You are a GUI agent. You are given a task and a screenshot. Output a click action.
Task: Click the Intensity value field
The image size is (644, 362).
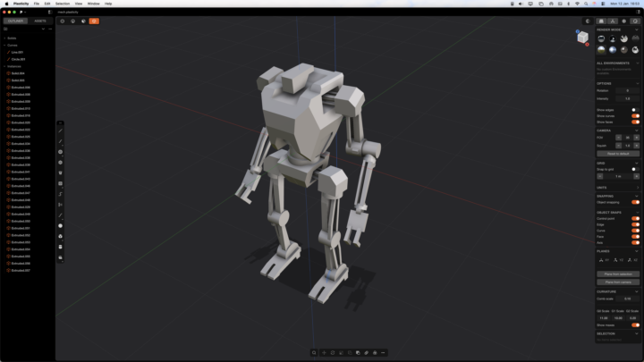click(627, 99)
